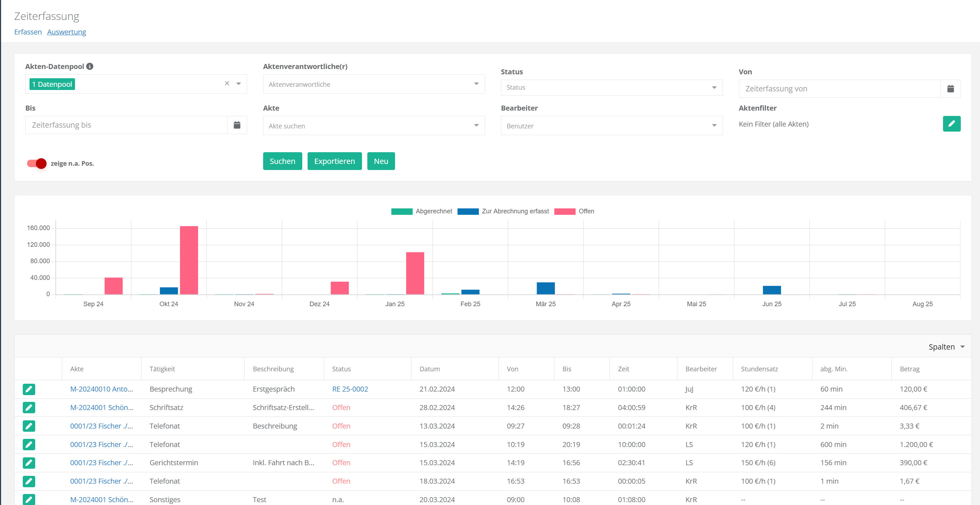Open the calendar for the Bis date
Viewport: 980px width, 505px height.
pos(236,125)
